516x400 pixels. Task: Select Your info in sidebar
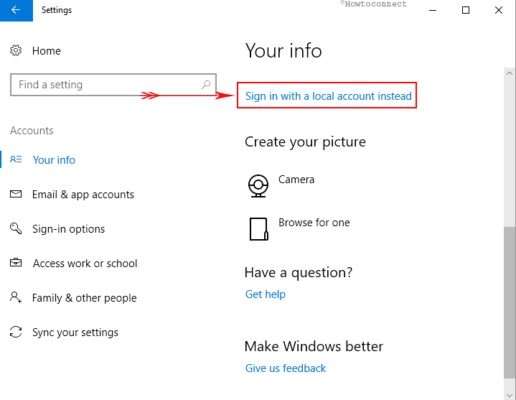point(54,160)
